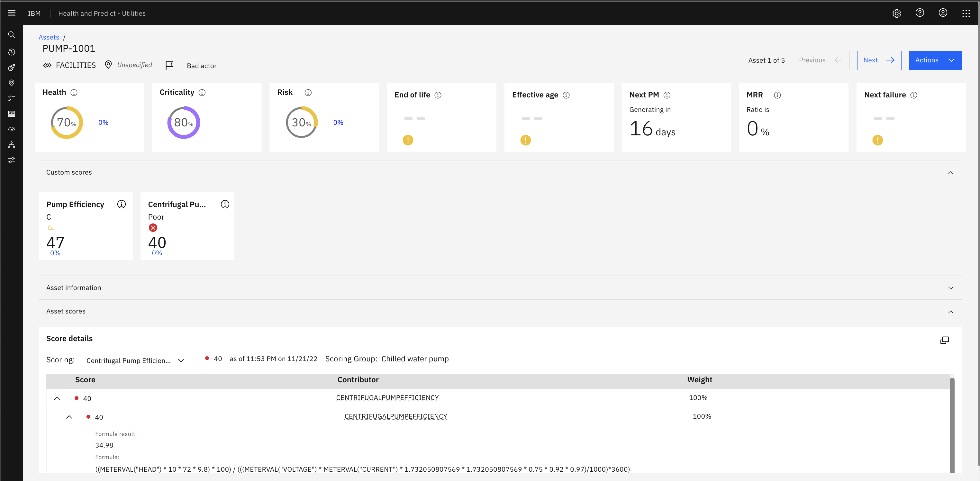This screenshot has height=481, width=980.
Task: Click the Pump Efficiency score card
Action: click(86, 226)
